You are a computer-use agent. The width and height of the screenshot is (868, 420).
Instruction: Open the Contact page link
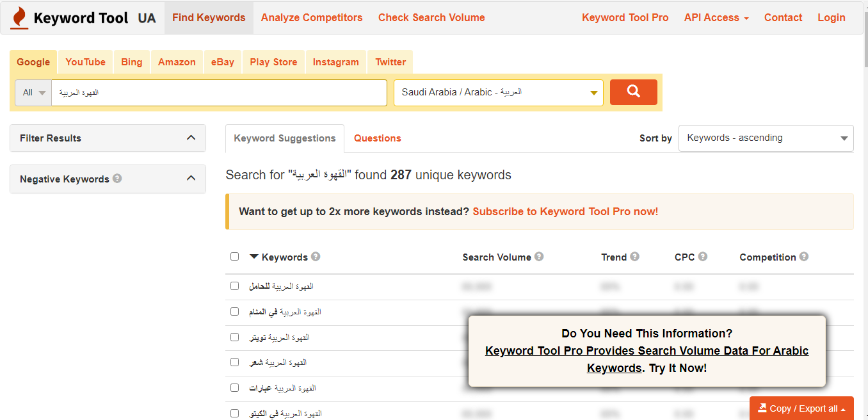coord(783,17)
